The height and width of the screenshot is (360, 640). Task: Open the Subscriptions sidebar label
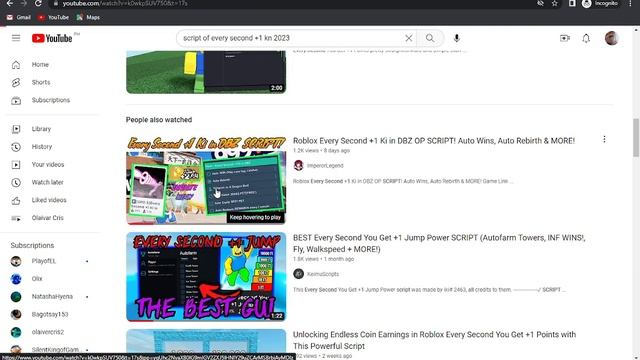tap(51, 100)
